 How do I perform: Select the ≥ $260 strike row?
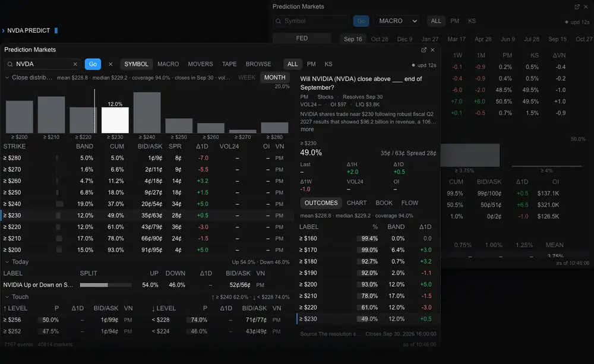click(x=147, y=181)
